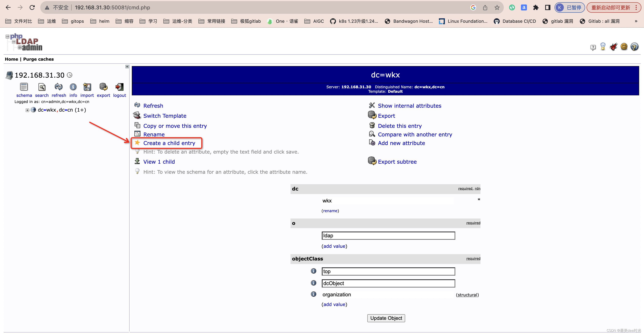
Task: Open the Switch Template dropdown
Action: pyautogui.click(x=165, y=116)
